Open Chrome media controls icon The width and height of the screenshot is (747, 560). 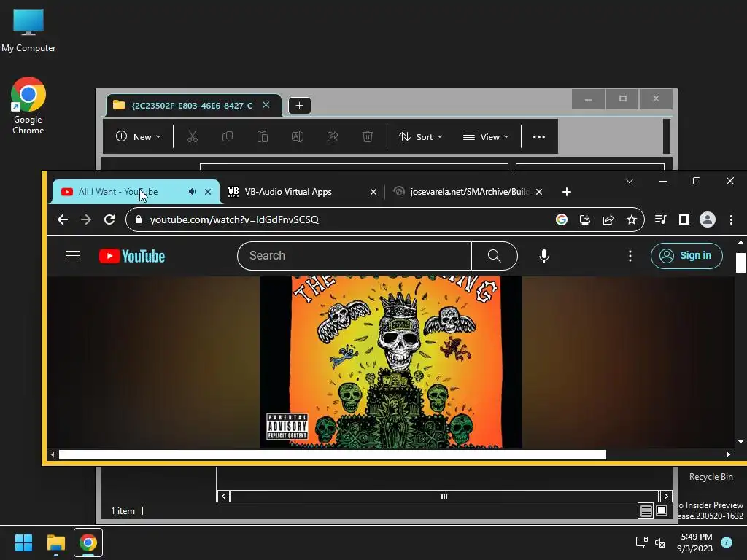[660, 219]
